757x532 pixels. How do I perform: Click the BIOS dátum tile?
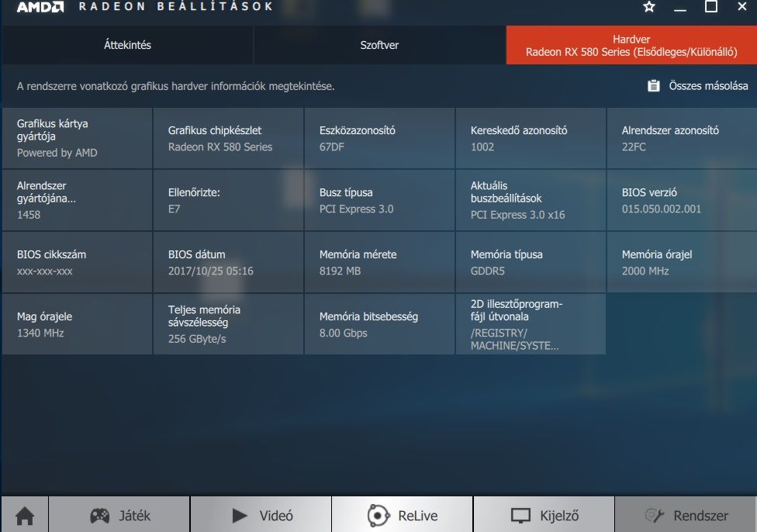tap(228, 262)
